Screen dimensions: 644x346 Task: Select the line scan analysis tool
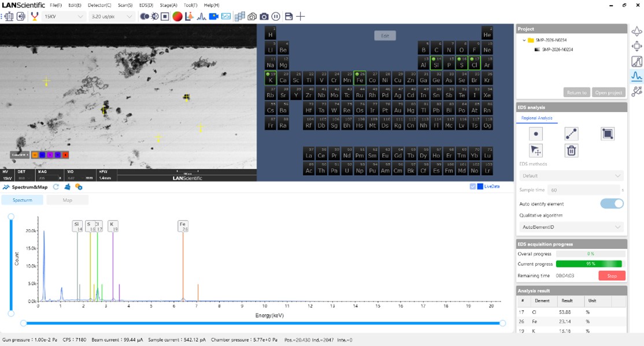[571, 134]
